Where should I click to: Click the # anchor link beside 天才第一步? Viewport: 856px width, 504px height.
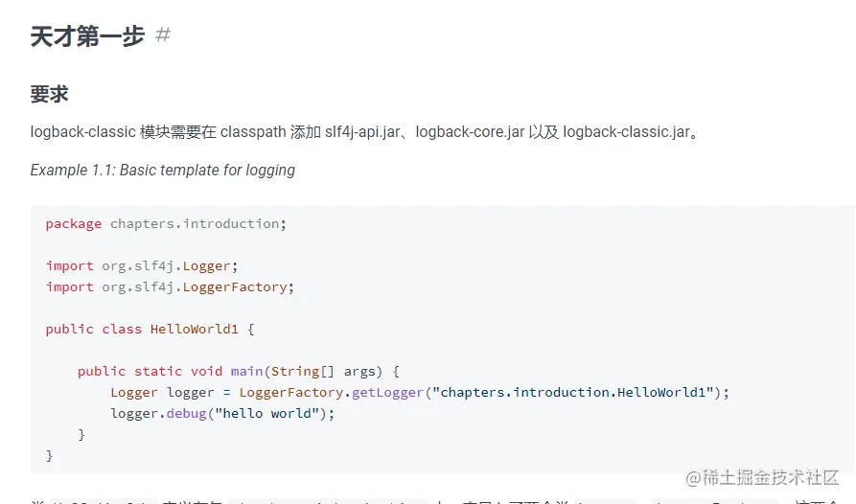(163, 35)
